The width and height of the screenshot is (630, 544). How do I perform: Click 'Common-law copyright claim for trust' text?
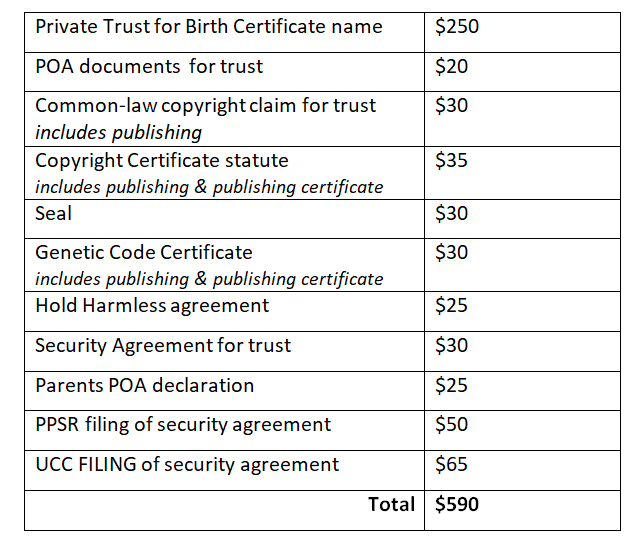point(205,105)
